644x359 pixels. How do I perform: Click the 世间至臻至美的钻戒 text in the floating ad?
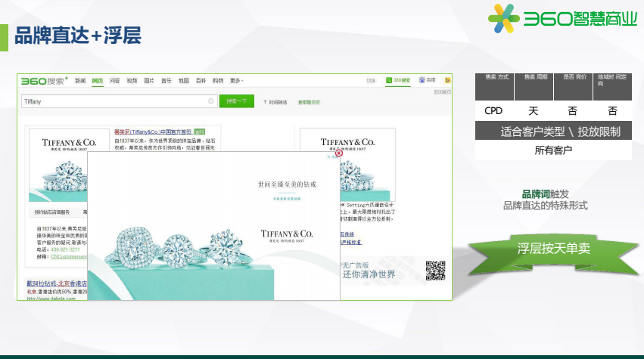[x=287, y=184]
